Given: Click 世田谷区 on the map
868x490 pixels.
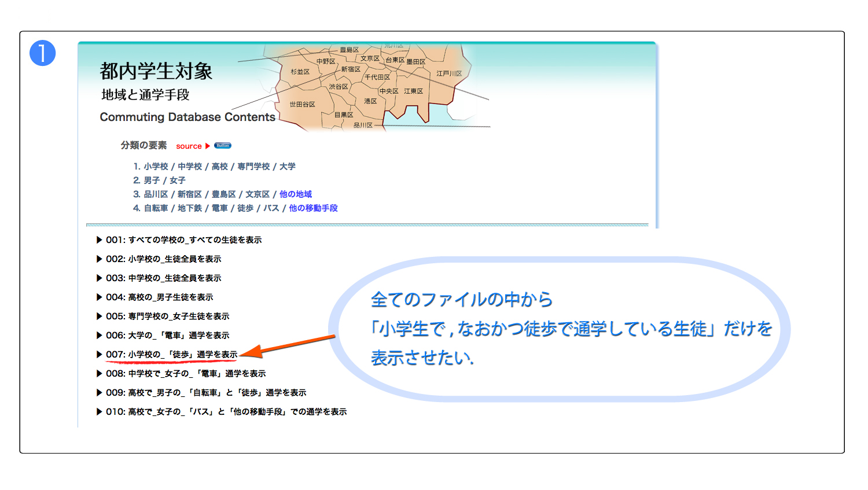Looking at the screenshot, I should click(x=302, y=105).
